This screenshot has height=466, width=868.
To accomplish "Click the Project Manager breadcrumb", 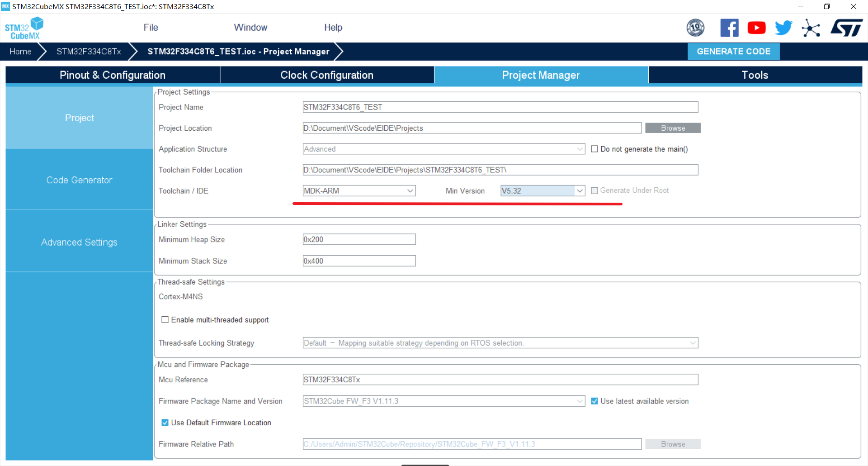I will [x=238, y=52].
